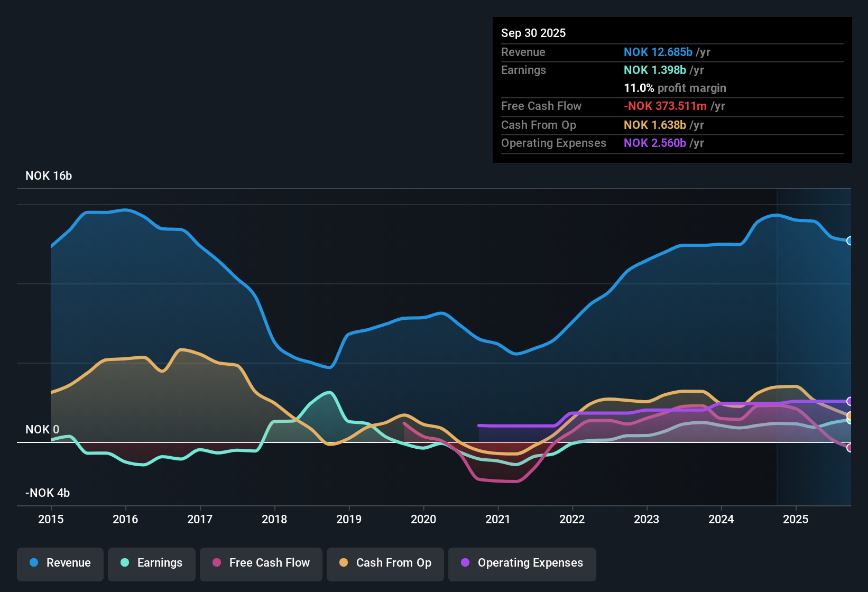The height and width of the screenshot is (592, 868).
Task: Toggle the Operating Expenses legend series
Action: (522, 564)
